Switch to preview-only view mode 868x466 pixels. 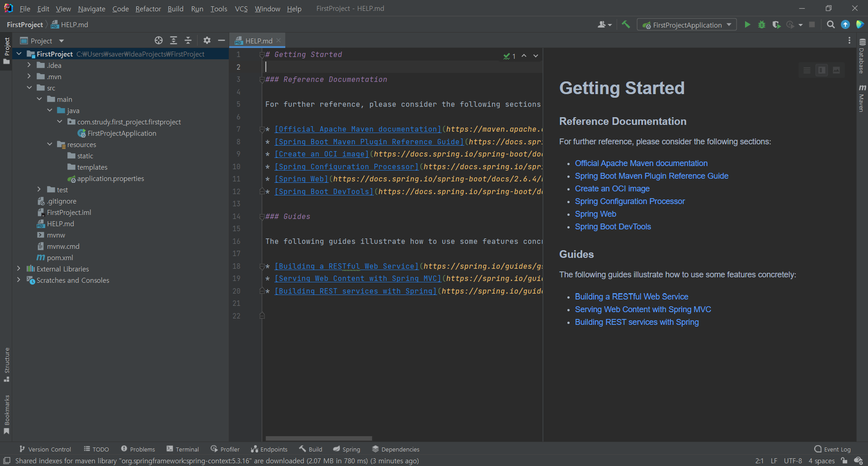836,70
